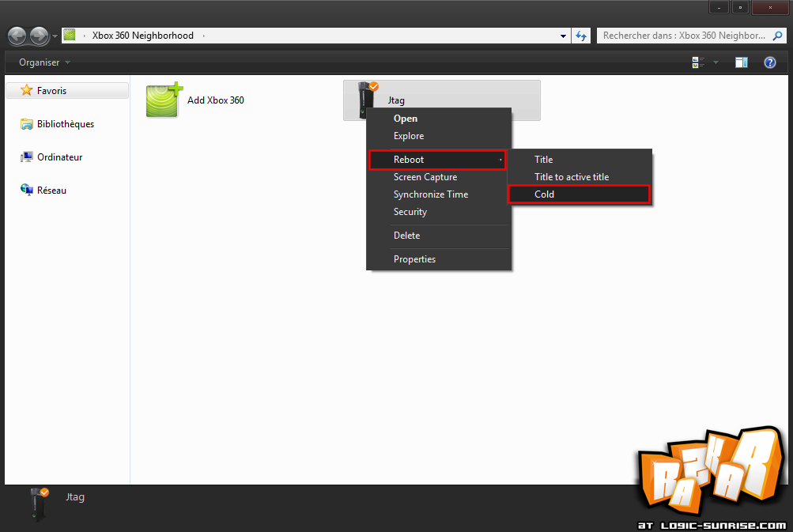Viewport: 793px width, 532px height.
Task: Select Ordinateur in the navigation pane
Action: click(x=51, y=157)
